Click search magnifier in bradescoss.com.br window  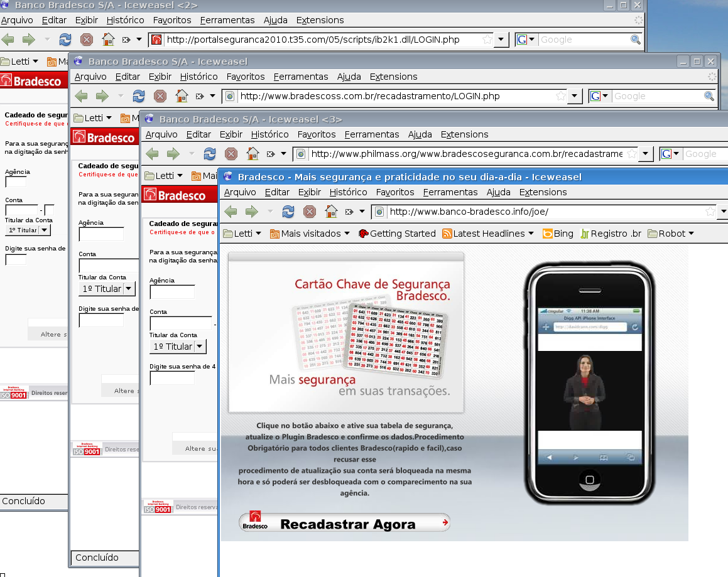point(709,96)
